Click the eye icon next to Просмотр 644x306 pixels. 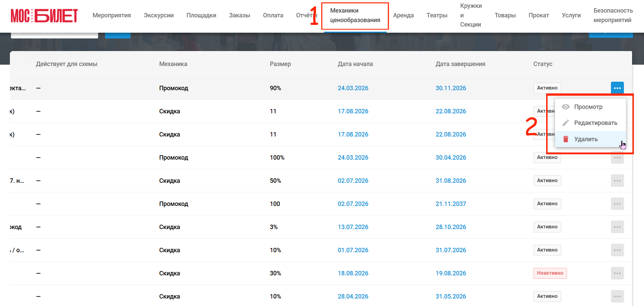click(x=566, y=107)
